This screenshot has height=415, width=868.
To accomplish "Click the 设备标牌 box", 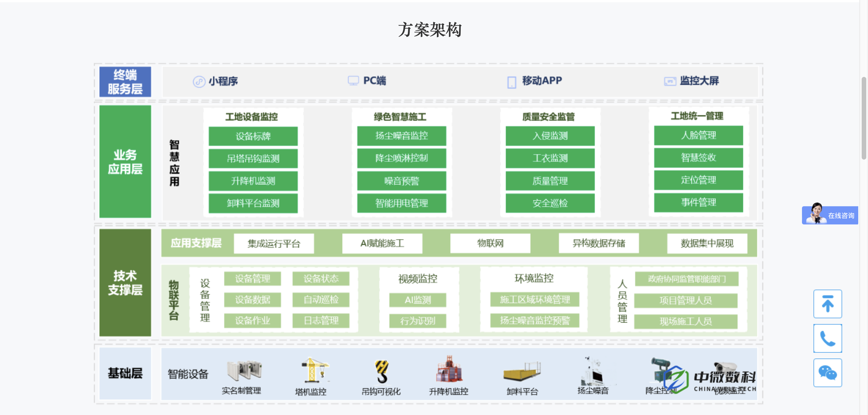I will tap(253, 136).
